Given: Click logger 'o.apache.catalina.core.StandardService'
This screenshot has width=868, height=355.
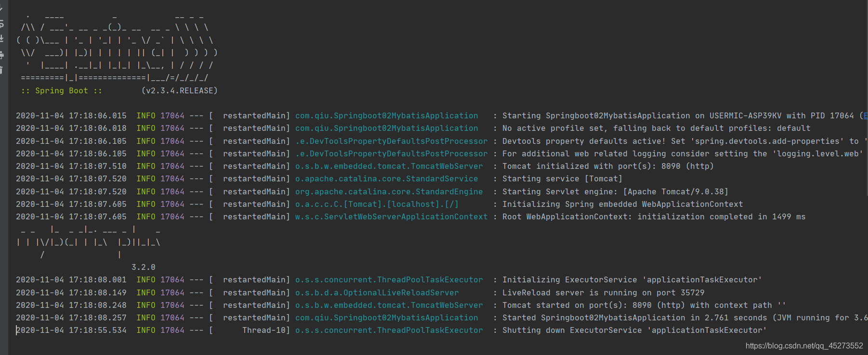Looking at the screenshot, I should [387, 178].
